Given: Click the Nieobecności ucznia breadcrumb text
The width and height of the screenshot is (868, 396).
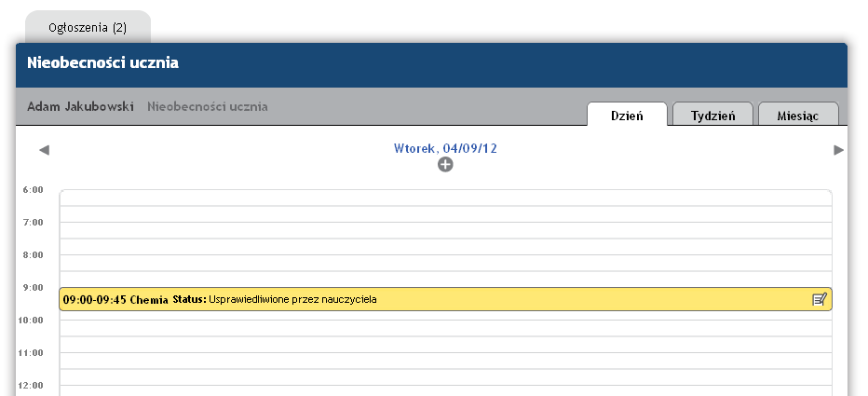Looking at the screenshot, I should tap(208, 106).
